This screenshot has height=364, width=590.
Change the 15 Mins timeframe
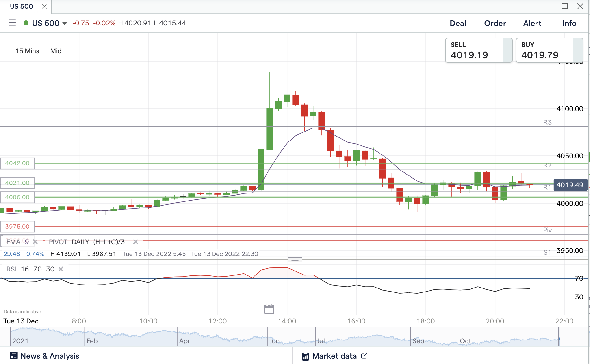click(x=27, y=51)
